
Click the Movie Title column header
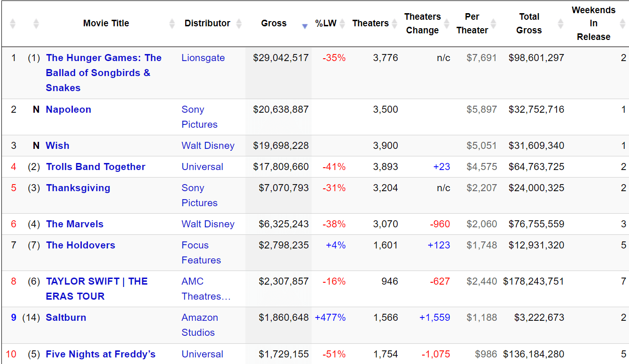pos(106,23)
